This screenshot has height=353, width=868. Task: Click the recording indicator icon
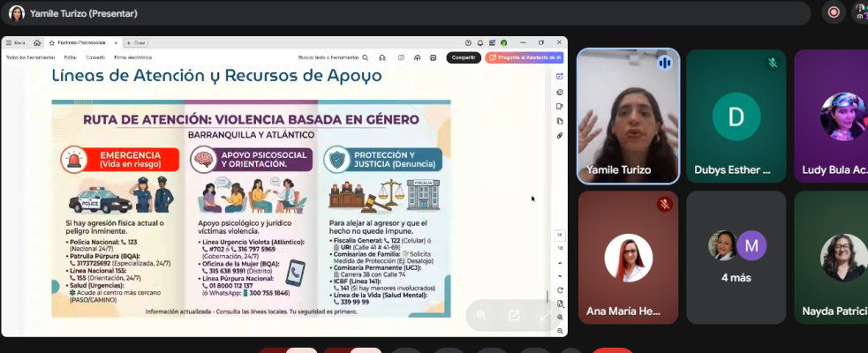coord(834,12)
